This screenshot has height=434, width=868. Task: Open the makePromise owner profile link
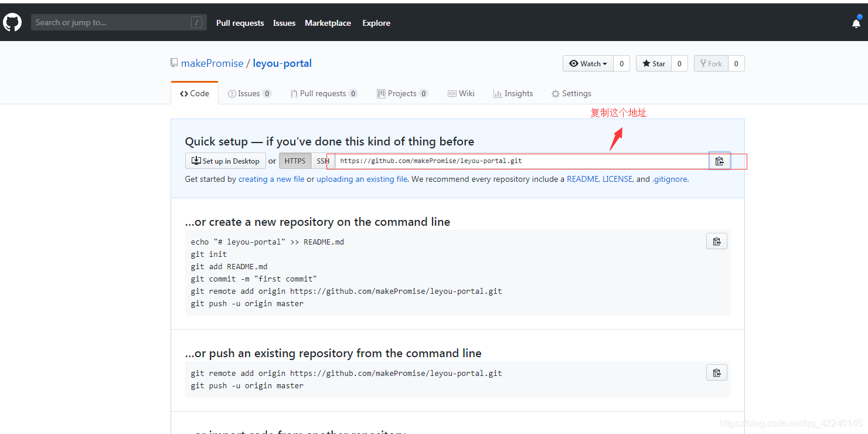coord(212,63)
